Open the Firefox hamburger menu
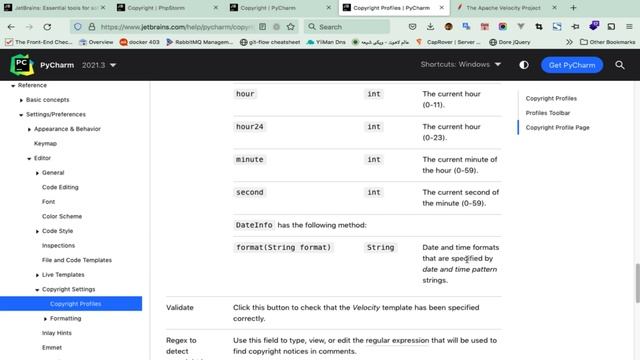The image size is (640, 360). click(629, 27)
